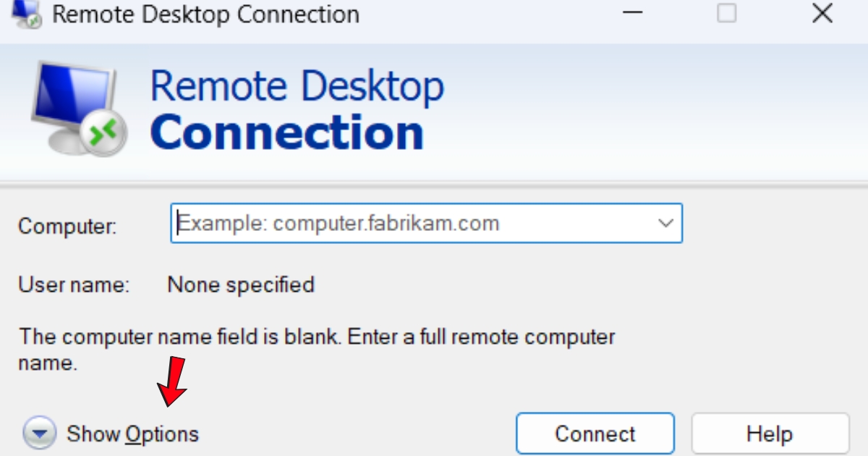Click the None specified user name text
868x456 pixels.
coord(241,284)
